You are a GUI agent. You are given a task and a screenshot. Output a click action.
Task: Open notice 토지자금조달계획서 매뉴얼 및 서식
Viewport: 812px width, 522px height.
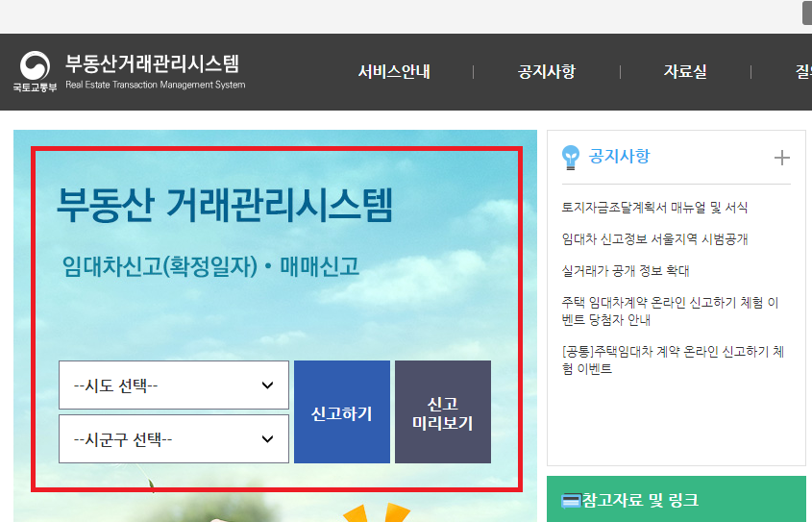click(654, 208)
